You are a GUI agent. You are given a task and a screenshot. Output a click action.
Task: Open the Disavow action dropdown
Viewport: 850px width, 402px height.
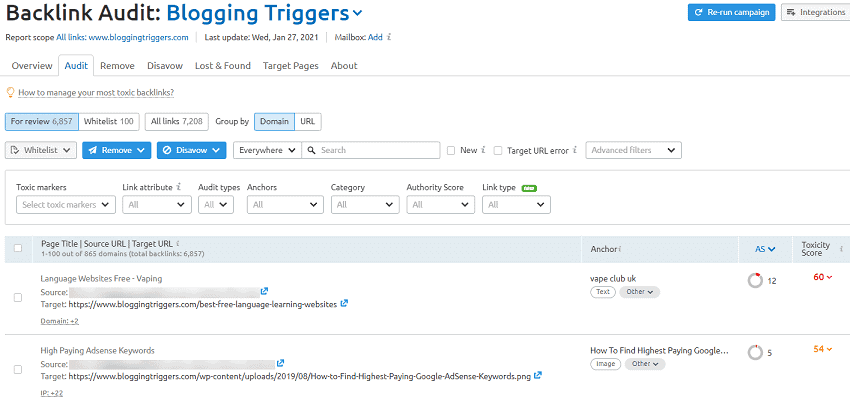click(x=191, y=150)
